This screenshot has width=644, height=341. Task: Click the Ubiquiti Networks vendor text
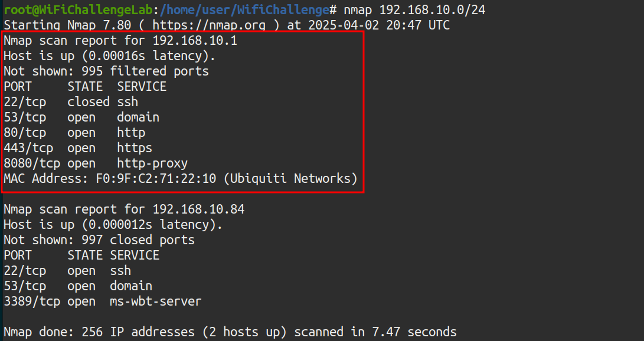[x=290, y=179]
